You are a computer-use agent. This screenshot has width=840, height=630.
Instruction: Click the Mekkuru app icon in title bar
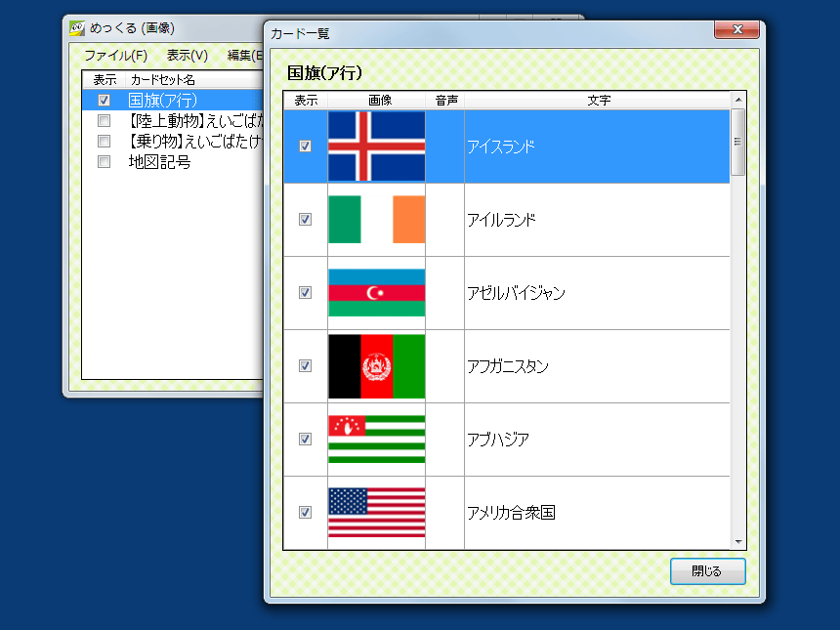pos(77,28)
